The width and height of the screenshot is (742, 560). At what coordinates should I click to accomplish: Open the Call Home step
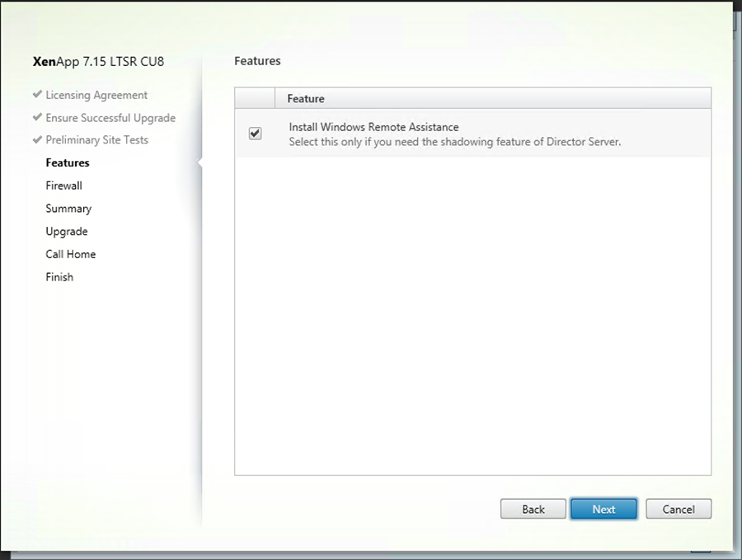click(71, 254)
